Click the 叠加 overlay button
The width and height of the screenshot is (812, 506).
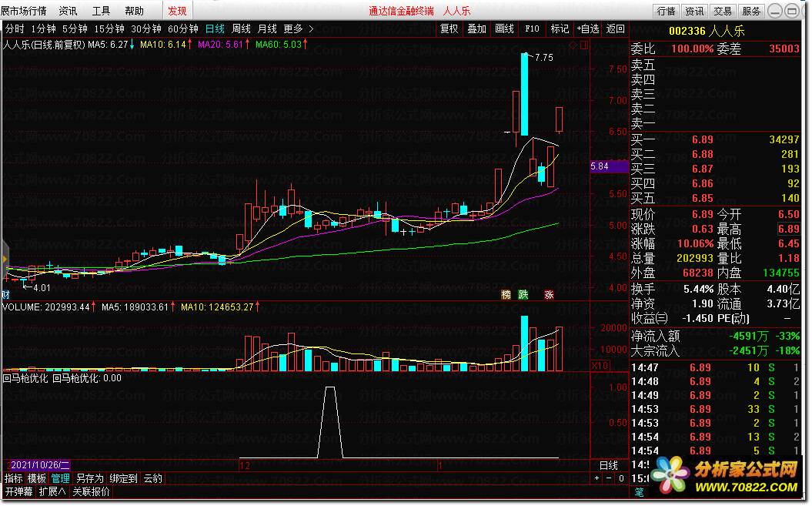(x=476, y=29)
